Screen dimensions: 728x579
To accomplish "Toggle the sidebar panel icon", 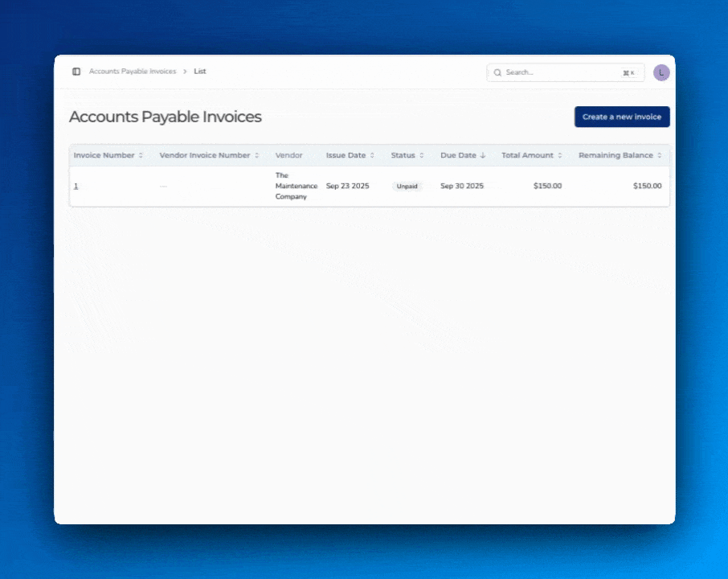I will point(76,72).
